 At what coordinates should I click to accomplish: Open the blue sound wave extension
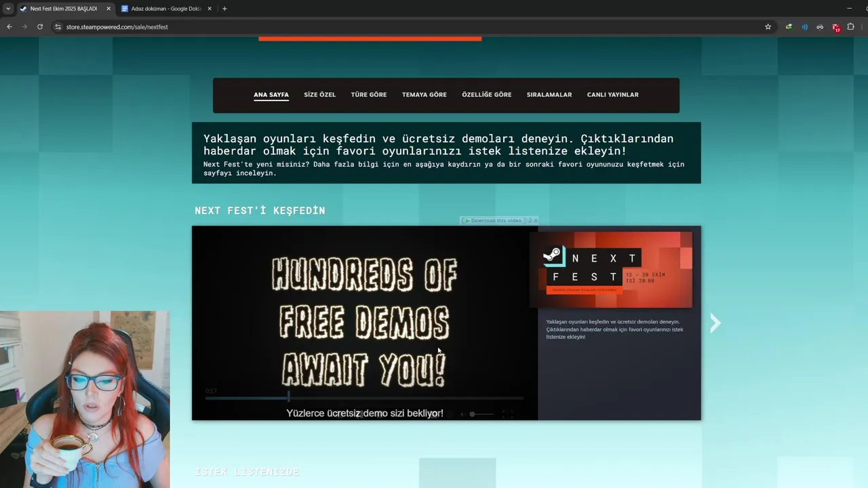coord(804,26)
